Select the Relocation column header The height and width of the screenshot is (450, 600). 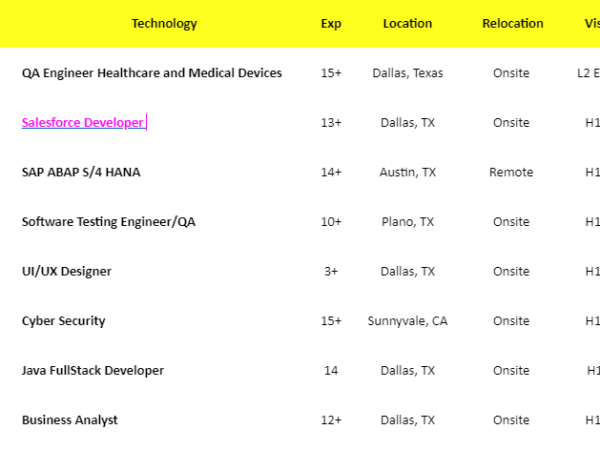(x=512, y=23)
